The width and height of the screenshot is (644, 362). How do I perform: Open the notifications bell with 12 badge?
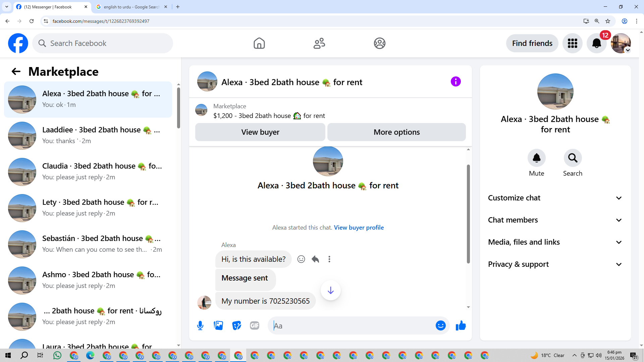click(x=597, y=43)
